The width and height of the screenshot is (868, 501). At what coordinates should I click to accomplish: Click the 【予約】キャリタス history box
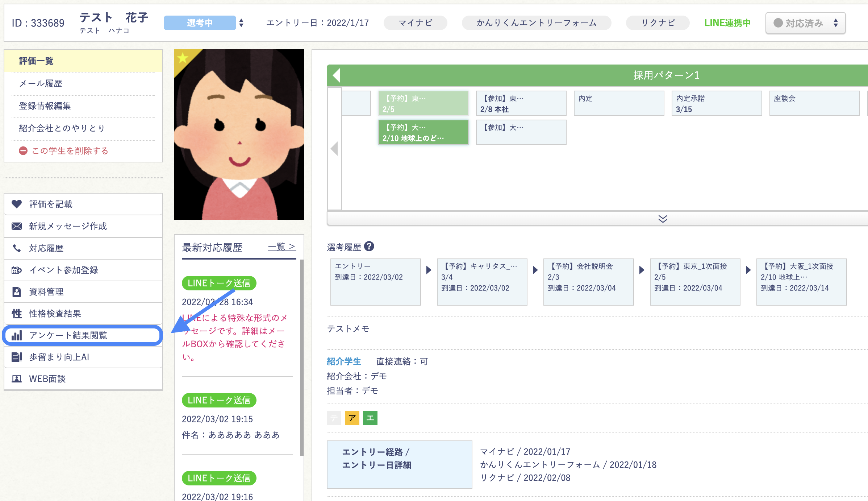point(482,282)
